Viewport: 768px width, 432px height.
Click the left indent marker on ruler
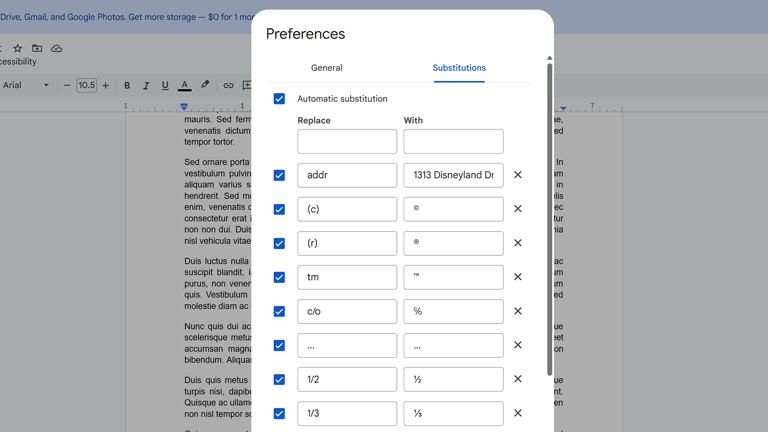tap(184, 106)
